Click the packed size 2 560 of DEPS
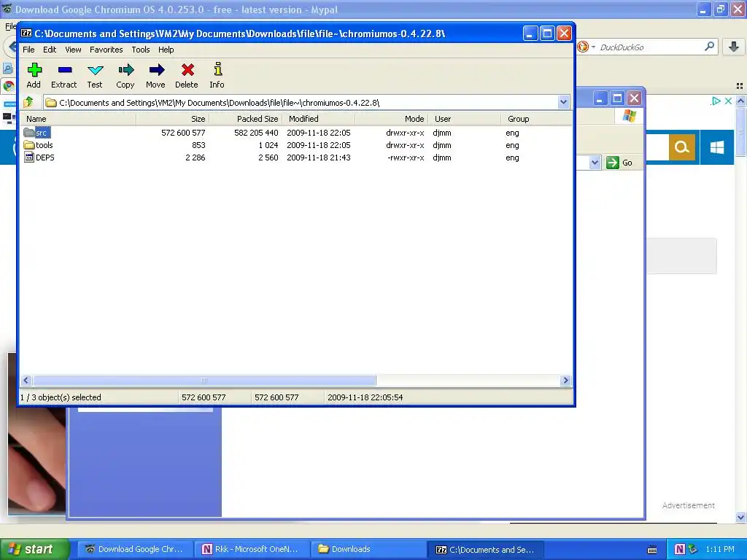The width and height of the screenshot is (747, 560). [268, 157]
